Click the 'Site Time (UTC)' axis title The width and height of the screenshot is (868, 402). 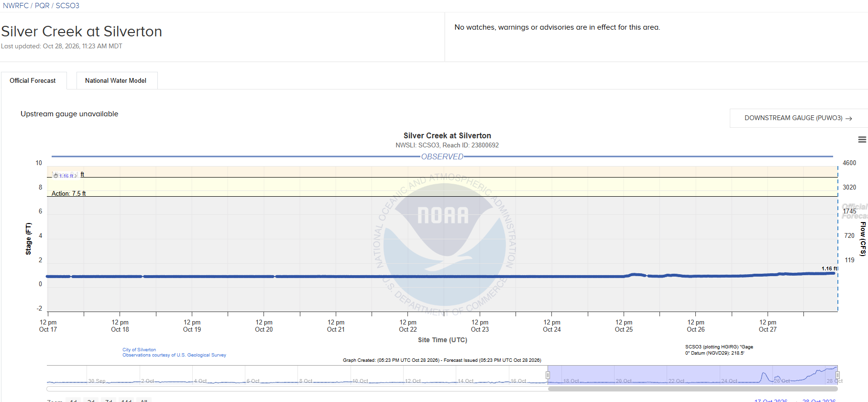click(442, 340)
